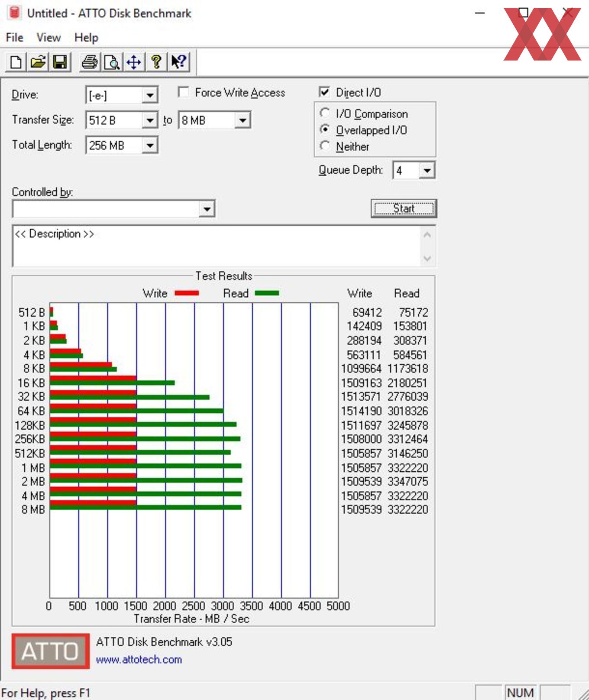Click ATTO Disk Benchmark v3.05 text

click(164, 642)
